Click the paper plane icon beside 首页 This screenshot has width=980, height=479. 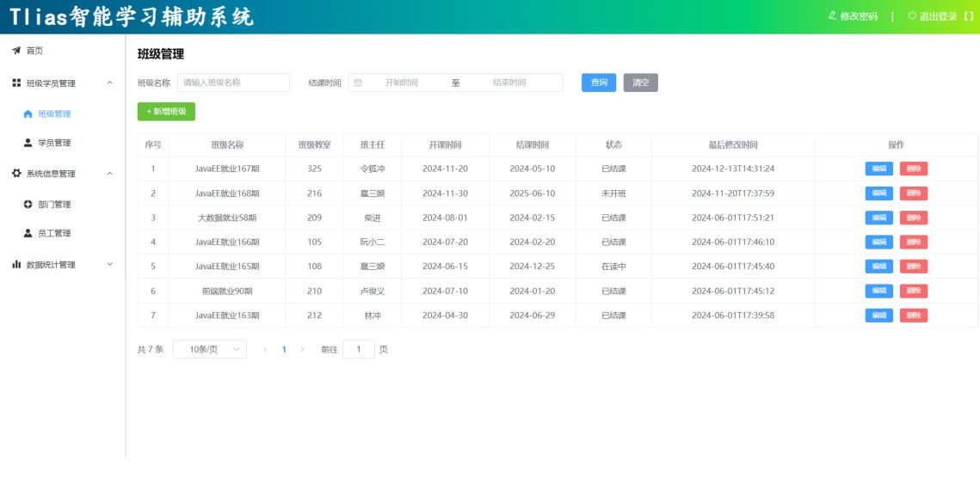[x=16, y=51]
